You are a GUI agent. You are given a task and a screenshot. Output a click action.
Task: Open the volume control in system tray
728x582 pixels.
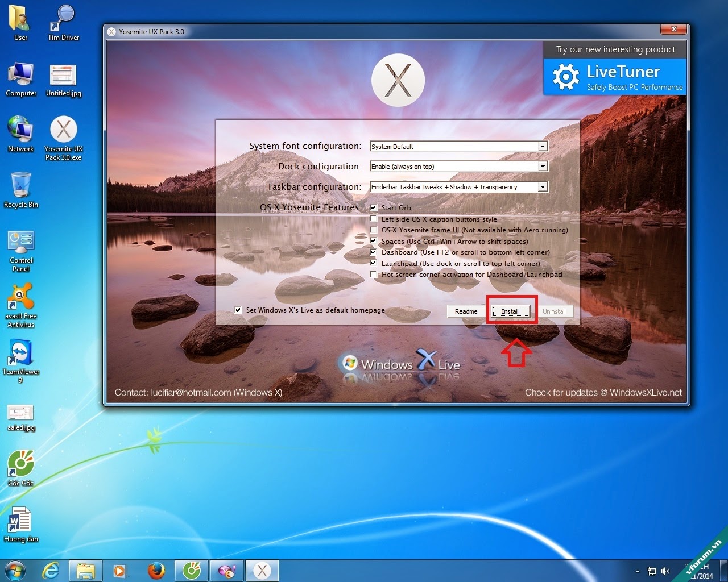point(665,571)
